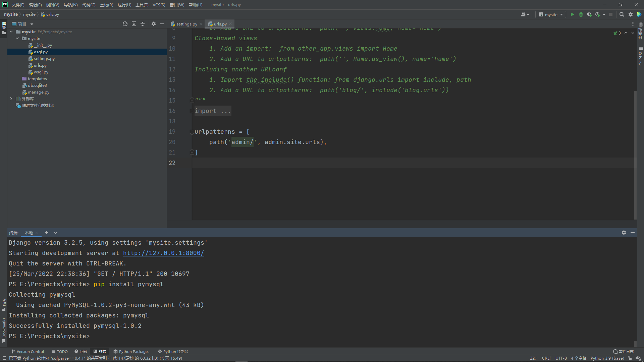Open the mysite run configuration dropdown

coord(551,14)
